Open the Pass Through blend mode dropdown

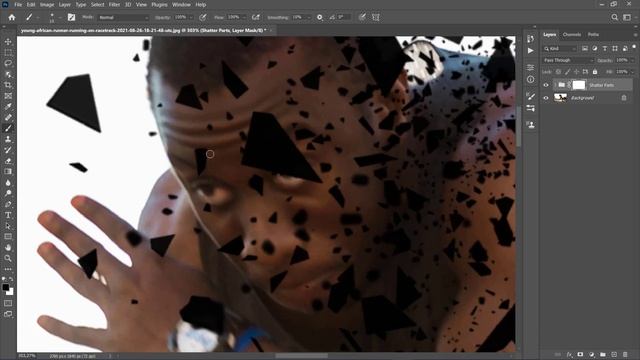point(568,60)
